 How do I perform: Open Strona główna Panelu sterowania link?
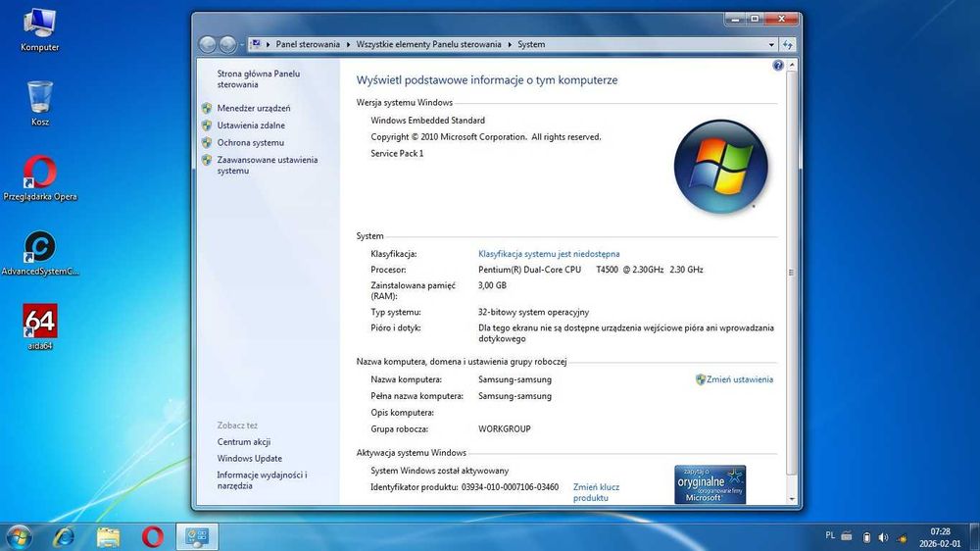[x=258, y=78]
